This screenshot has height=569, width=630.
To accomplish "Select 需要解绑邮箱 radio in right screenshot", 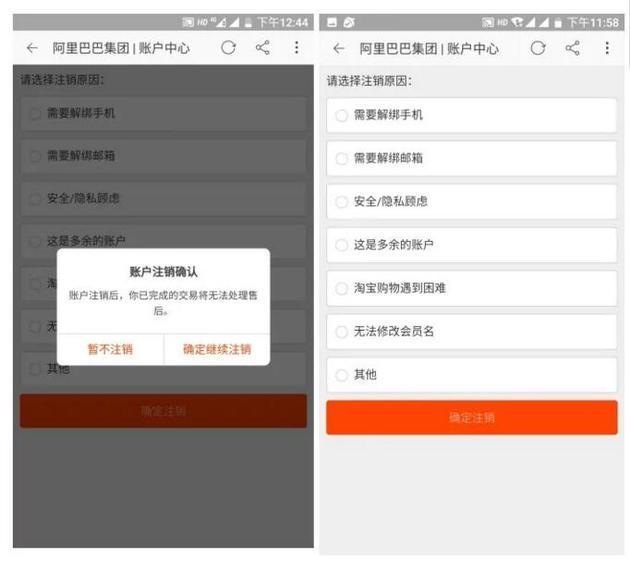I will pos(342,159).
